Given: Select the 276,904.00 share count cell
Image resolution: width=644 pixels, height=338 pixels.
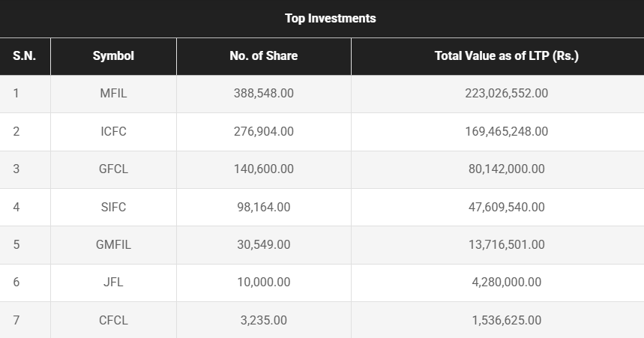Looking at the screenshot, I should [x=263, y=131].
